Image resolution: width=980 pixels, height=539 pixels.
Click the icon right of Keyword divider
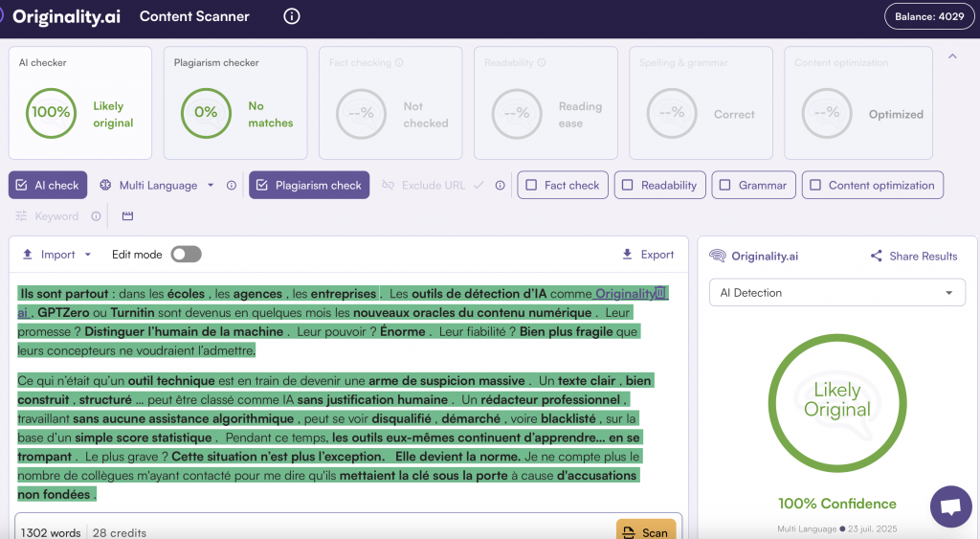pyautogui.click(x=127, y=215)
